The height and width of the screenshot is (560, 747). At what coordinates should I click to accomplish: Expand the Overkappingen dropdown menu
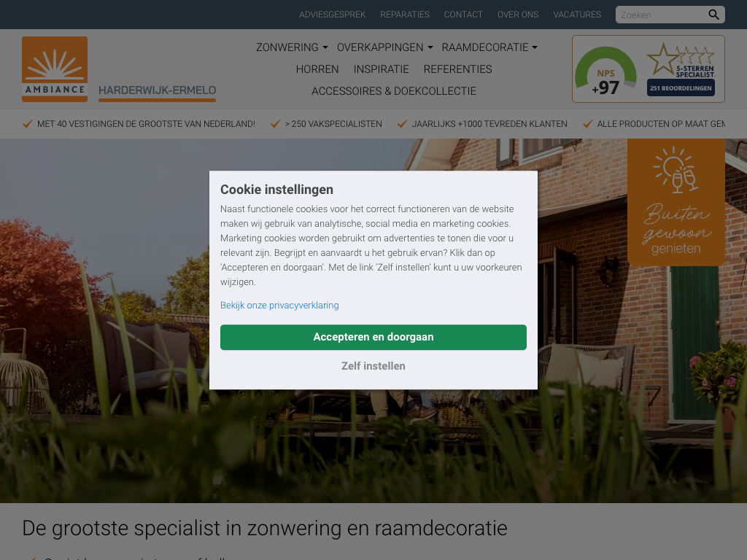pos(385,47)
